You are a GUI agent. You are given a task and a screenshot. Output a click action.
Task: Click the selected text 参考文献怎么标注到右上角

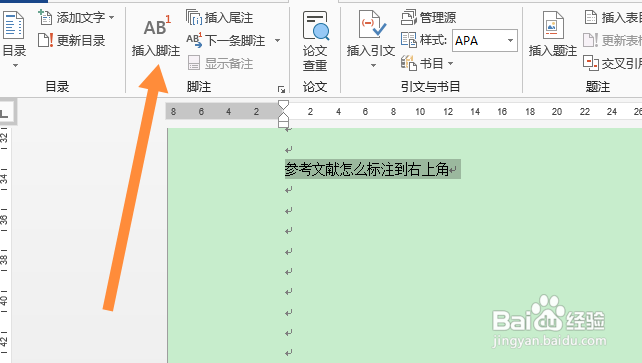tap(367, 169)
